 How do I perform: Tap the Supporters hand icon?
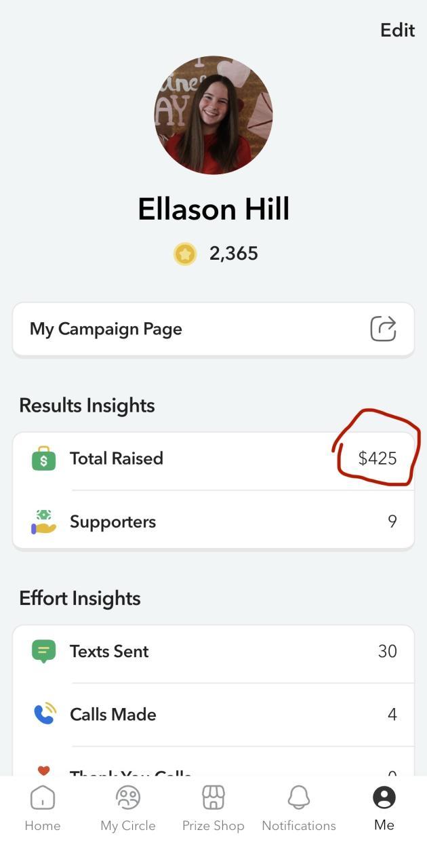point(43,521)
